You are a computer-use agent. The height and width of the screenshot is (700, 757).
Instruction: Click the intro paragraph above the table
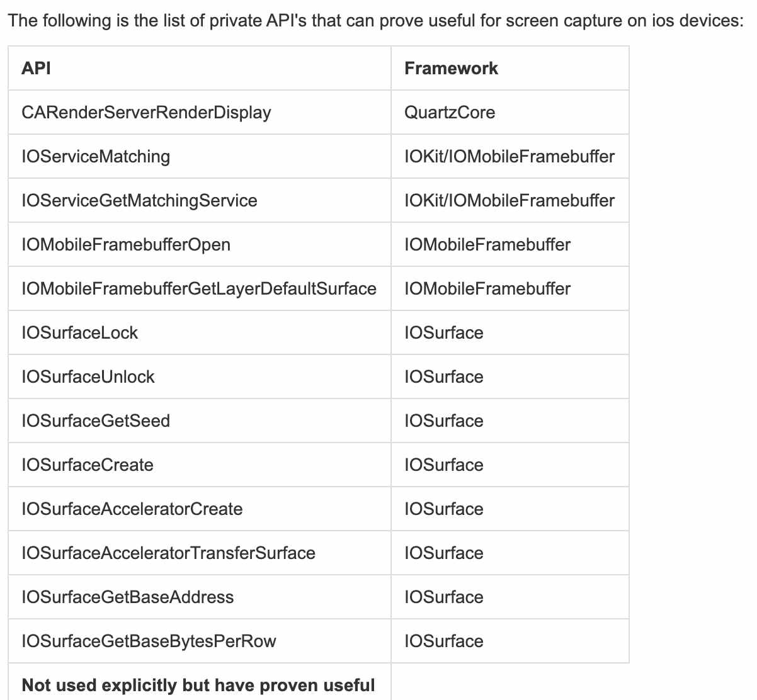[376, 20]
